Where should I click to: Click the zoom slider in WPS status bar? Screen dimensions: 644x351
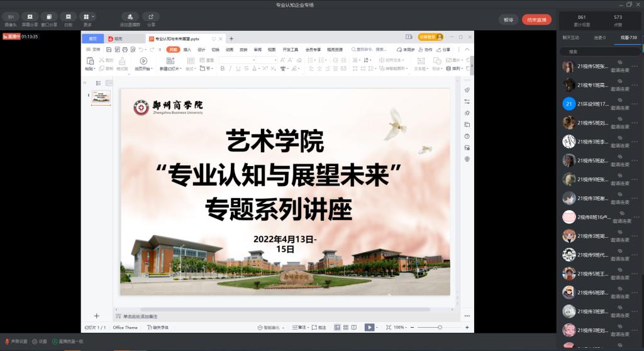point(440,327)
